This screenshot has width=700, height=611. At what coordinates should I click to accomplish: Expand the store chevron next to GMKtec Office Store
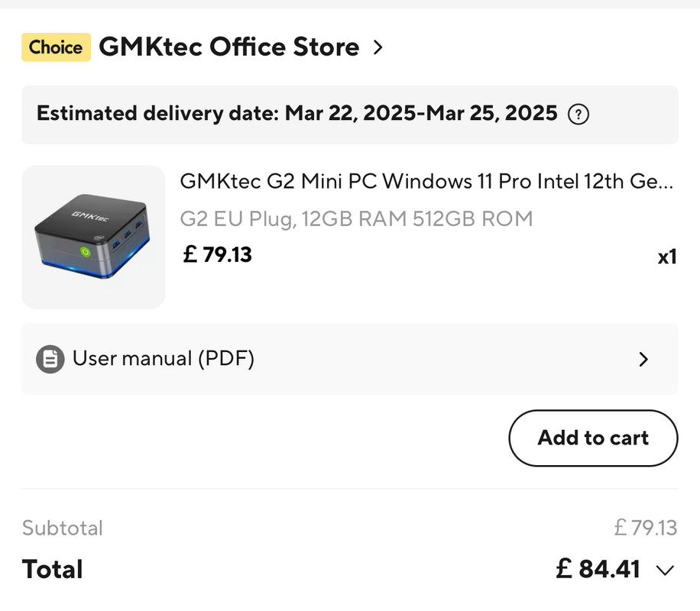[x=378, y=47]
